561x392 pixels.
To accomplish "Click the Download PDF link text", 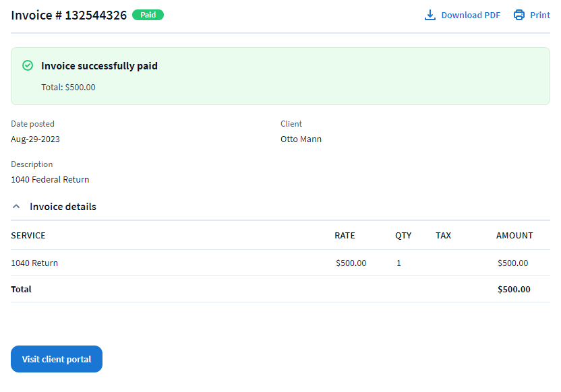I will tap(471, 15).
